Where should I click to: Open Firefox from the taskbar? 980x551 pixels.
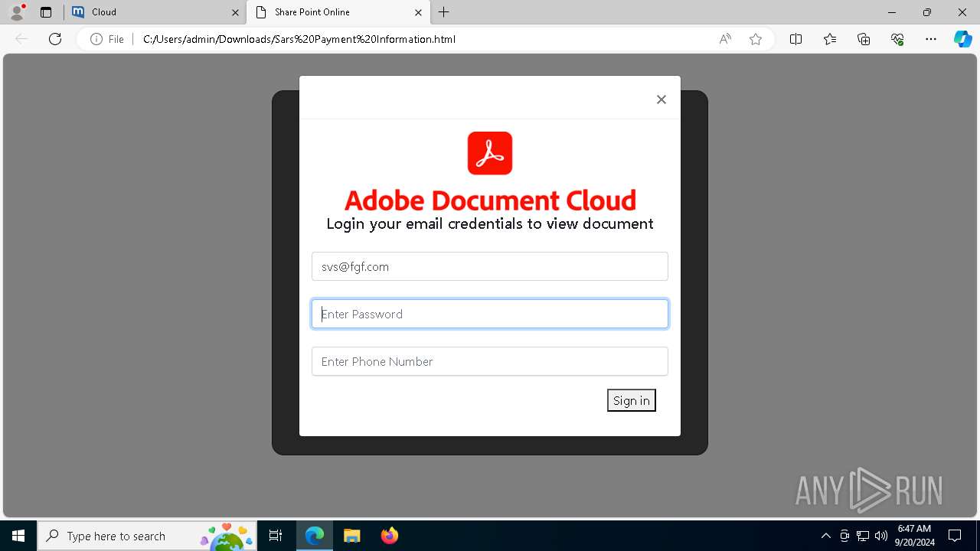coord(389,536)
